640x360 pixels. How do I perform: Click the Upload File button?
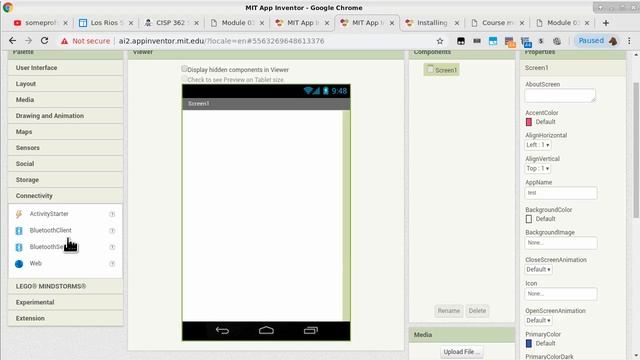[461, 352]
